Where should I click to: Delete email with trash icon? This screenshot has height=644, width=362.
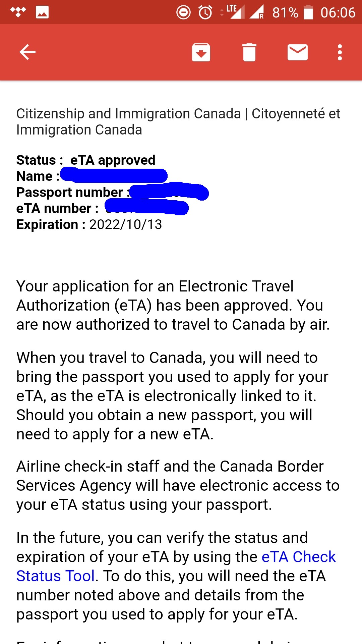tap(249, 52)
